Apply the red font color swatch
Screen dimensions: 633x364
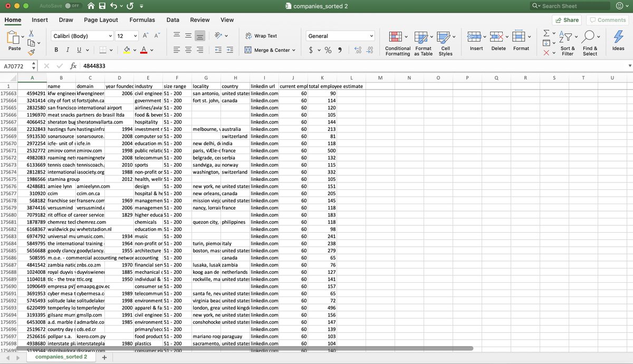tap(143, 50)
